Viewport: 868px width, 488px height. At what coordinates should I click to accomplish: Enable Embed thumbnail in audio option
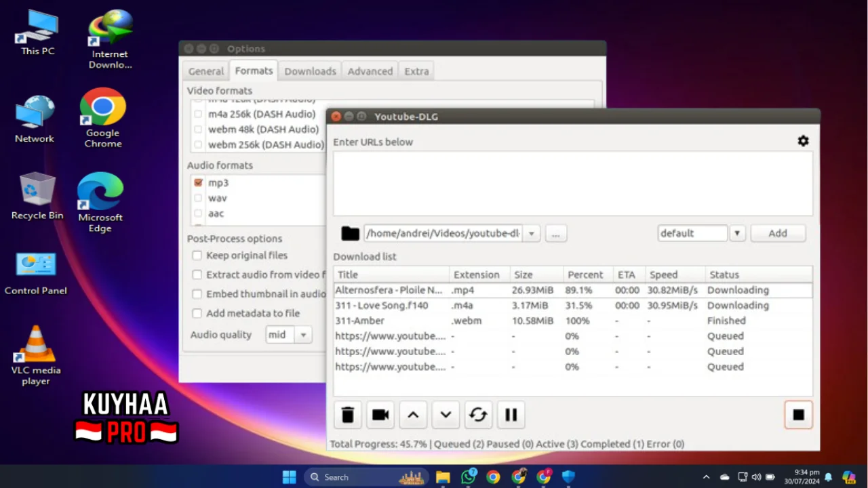tap(197, 294)
